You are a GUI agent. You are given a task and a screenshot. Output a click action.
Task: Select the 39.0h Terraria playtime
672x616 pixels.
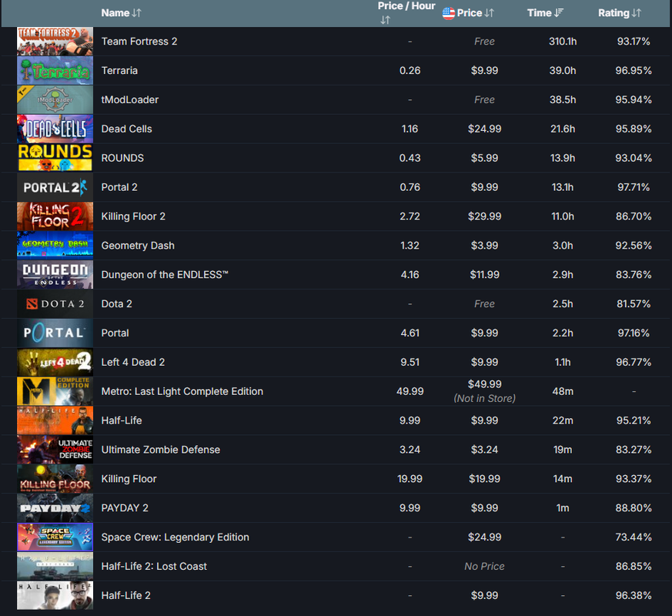562,70
